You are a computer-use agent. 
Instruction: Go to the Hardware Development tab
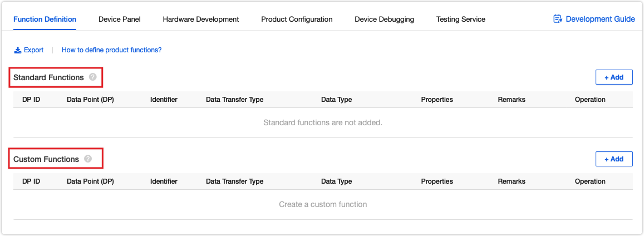coord(201,19)
